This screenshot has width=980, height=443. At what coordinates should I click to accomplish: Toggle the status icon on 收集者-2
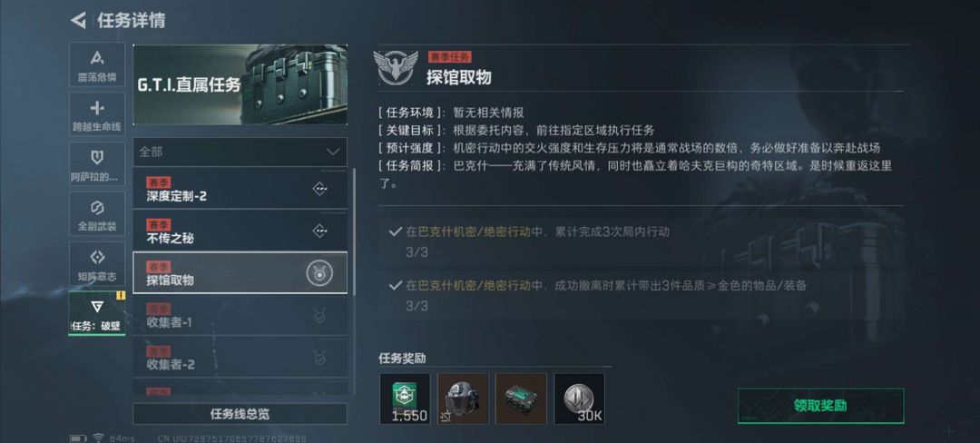coord(319,358)
